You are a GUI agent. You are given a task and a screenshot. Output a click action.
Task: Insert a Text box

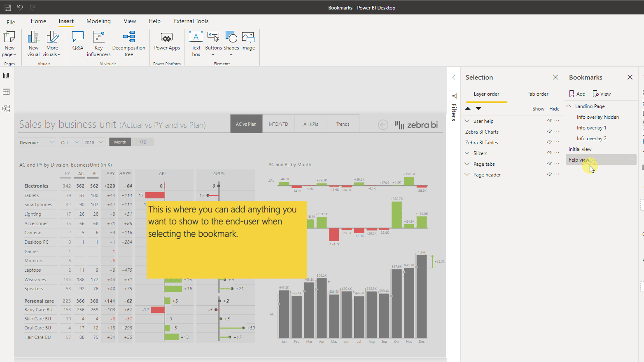tap(196, 44)
